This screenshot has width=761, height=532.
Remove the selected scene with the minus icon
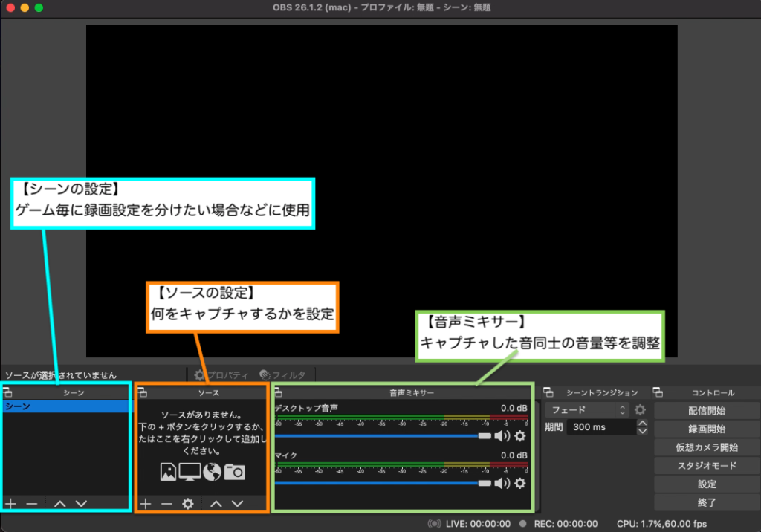pos(31,503)
